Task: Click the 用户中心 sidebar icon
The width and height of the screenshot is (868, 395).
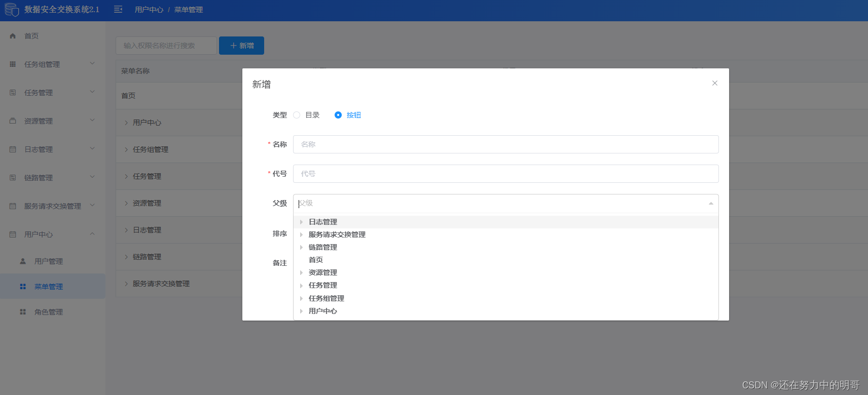Action: (13, 234)
